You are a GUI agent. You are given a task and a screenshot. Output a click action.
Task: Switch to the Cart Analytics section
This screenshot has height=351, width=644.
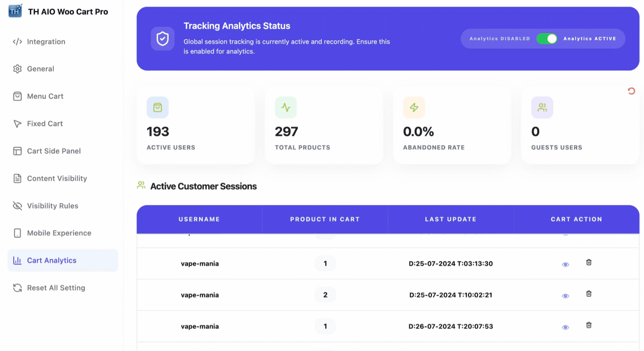click(x=52, y=260)
